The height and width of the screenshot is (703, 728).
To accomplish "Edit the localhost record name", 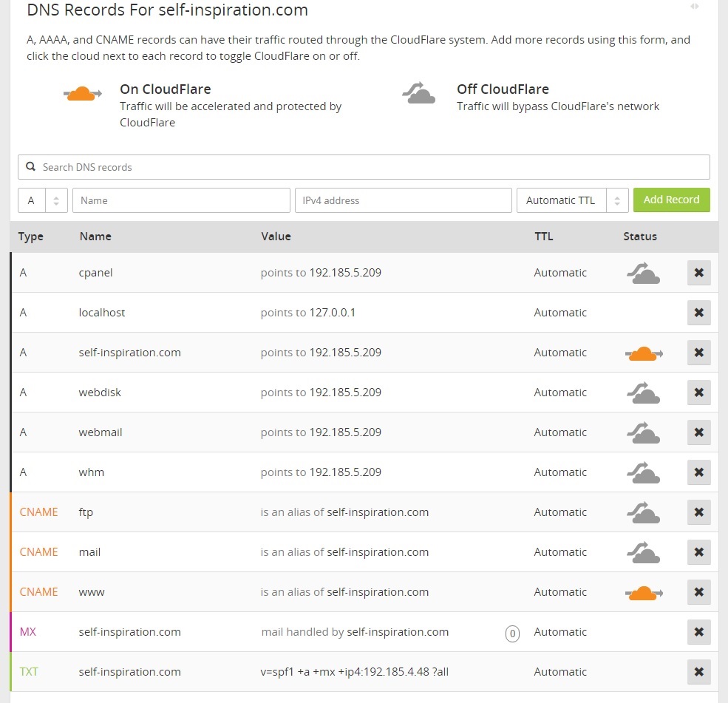I will pyautogui.click(x=102, y=313).
